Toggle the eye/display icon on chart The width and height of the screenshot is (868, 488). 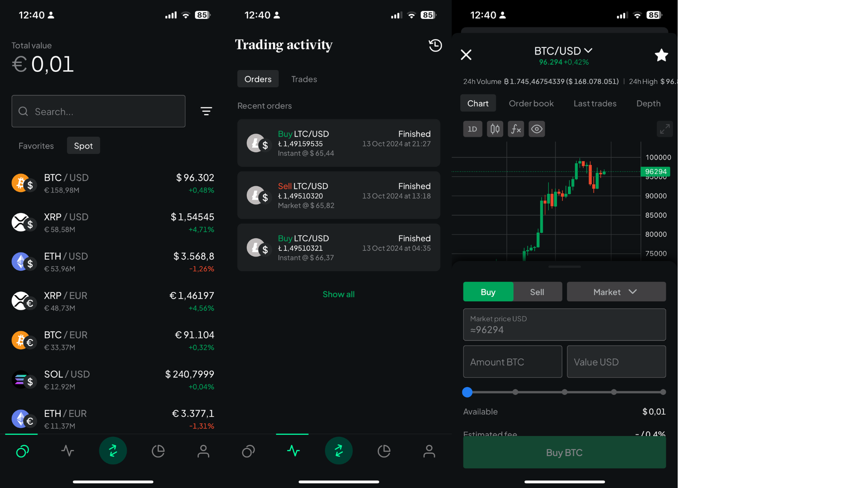pyautogui.click(x=536, y=129)
